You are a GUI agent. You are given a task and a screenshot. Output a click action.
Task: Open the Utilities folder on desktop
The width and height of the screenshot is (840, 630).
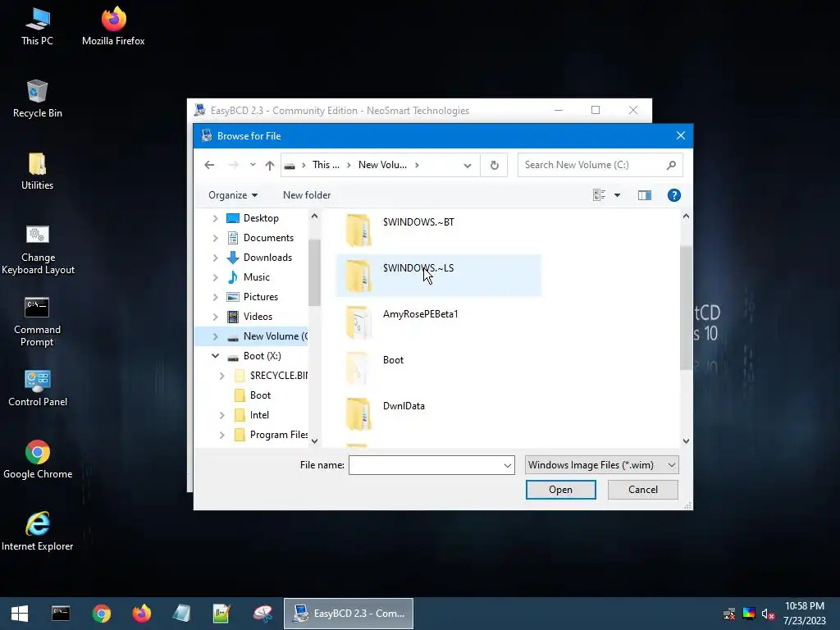tap(37, 171)
